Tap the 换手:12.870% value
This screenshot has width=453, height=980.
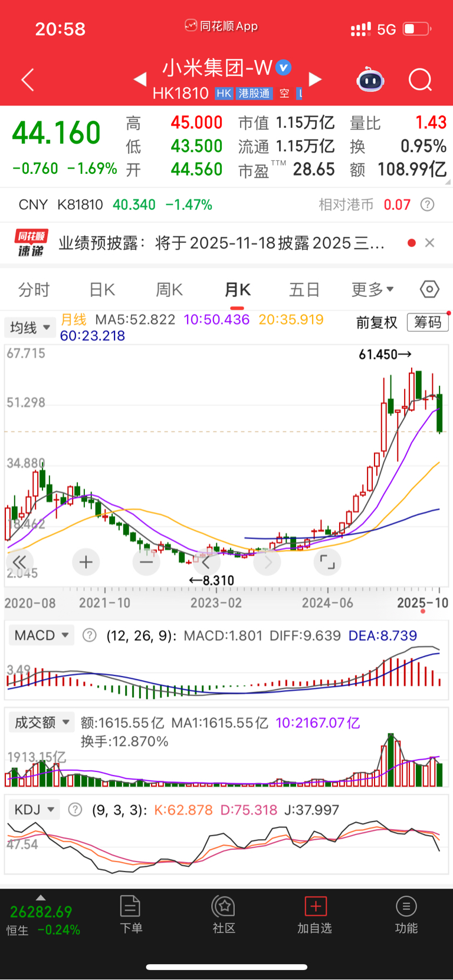coord(124,741)
